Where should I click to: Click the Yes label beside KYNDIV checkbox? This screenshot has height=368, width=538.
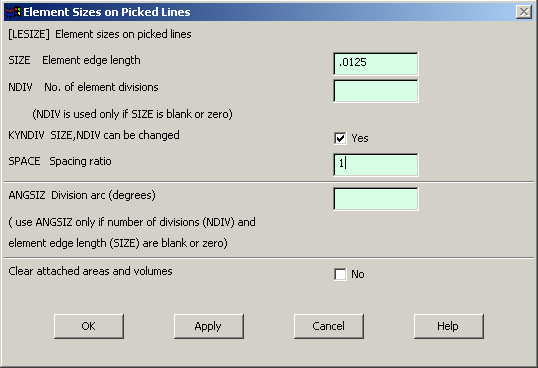(x=360, y=138)
